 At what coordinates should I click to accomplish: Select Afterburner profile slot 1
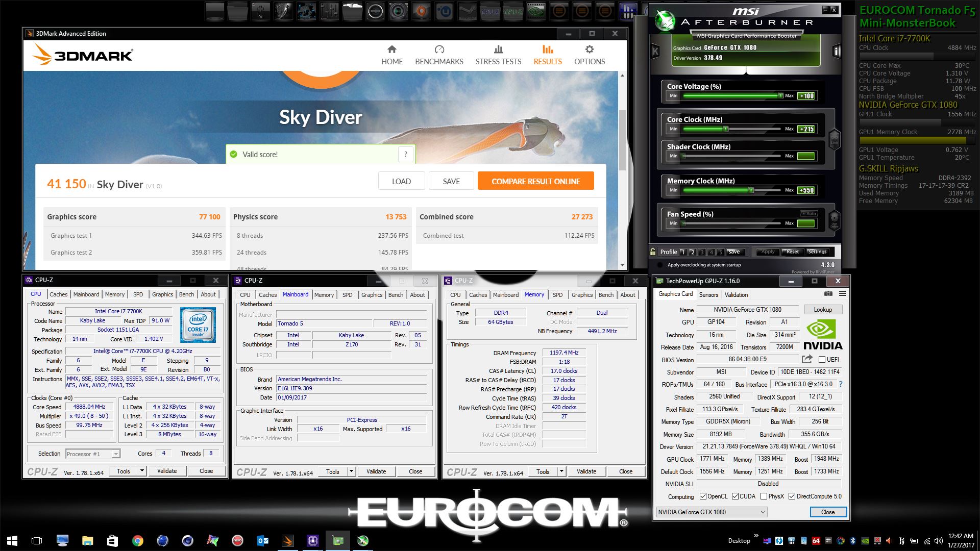[x=682, y=252]
